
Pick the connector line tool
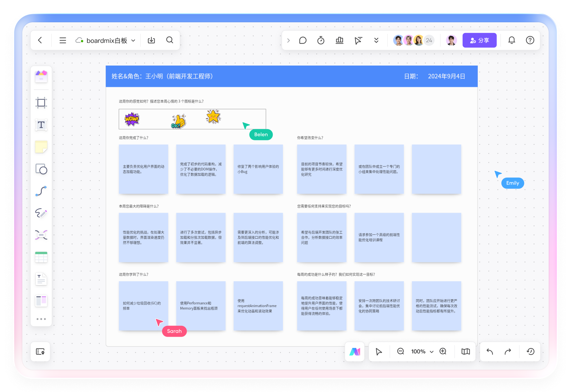pyautogui.click(x=41, y=191)
